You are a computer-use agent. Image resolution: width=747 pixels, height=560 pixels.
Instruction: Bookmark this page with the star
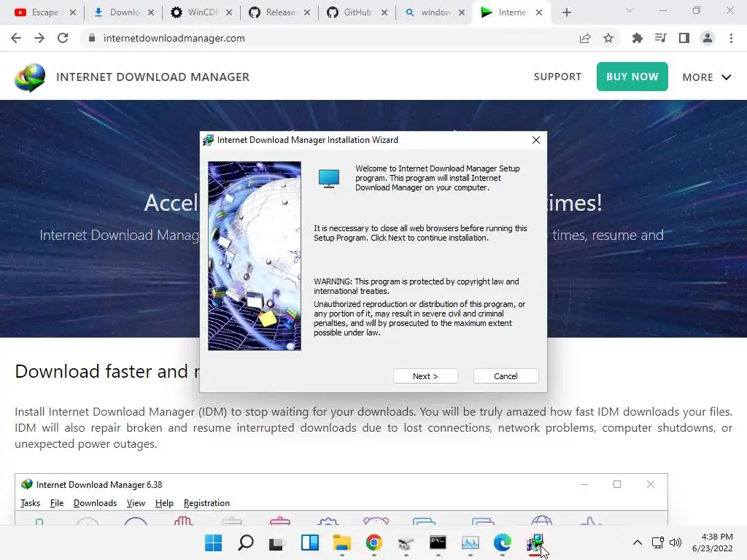(x=608, y=38)
